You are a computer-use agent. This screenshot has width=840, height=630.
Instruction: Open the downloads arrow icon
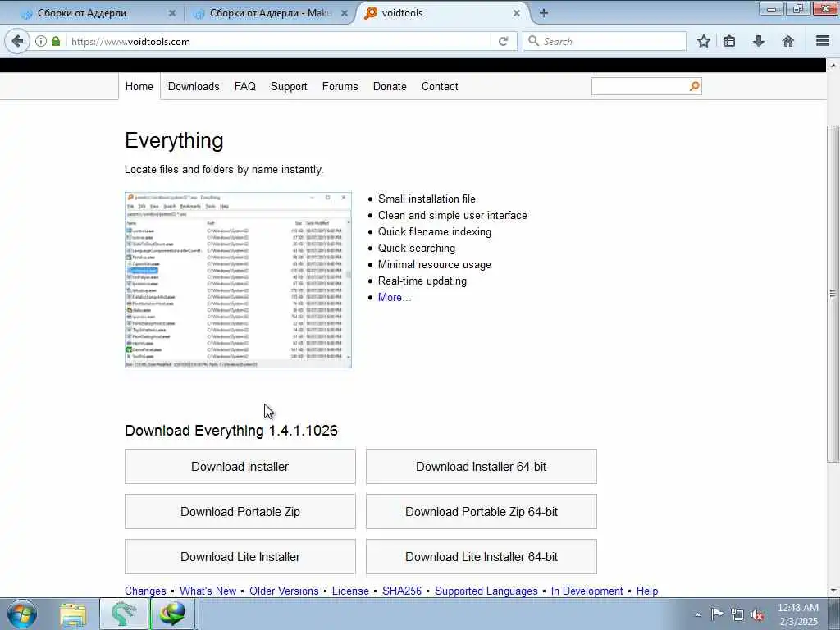(x=759, y=41)
